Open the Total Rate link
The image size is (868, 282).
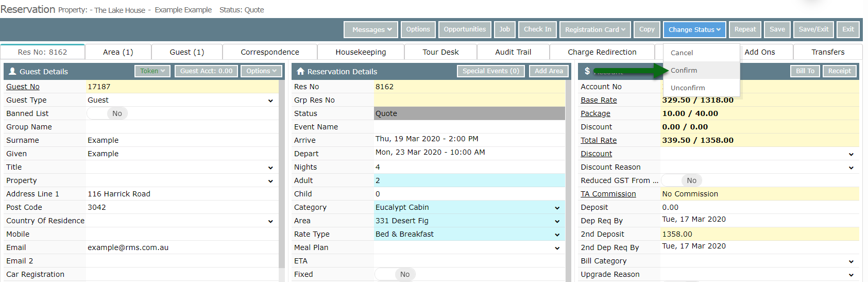coord(599,140)
